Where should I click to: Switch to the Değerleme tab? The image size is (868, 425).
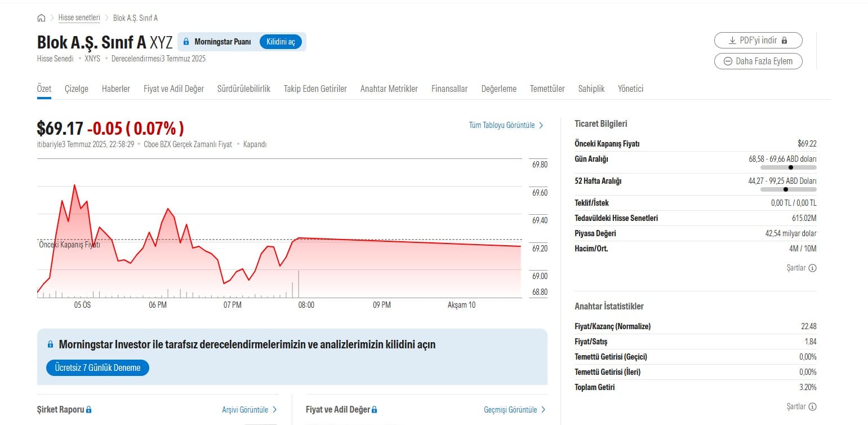pos(499,88)
